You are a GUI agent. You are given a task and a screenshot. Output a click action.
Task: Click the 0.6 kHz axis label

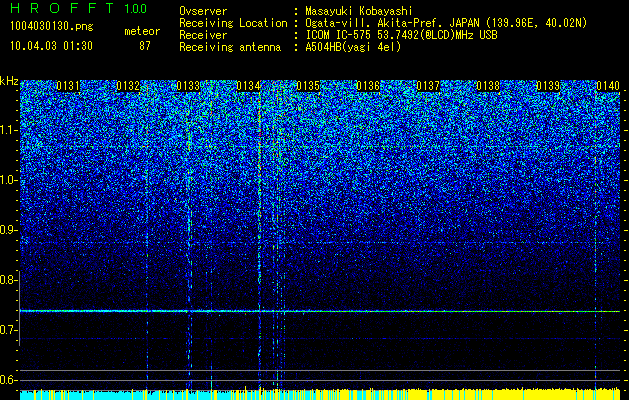pos(8,380)
